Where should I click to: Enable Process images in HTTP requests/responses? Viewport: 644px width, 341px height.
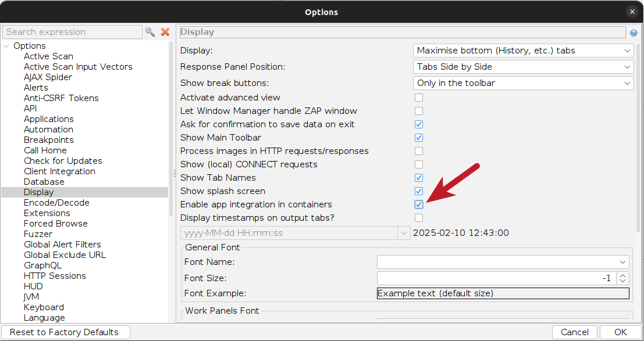pyautogui.click(x=418, y=151)
